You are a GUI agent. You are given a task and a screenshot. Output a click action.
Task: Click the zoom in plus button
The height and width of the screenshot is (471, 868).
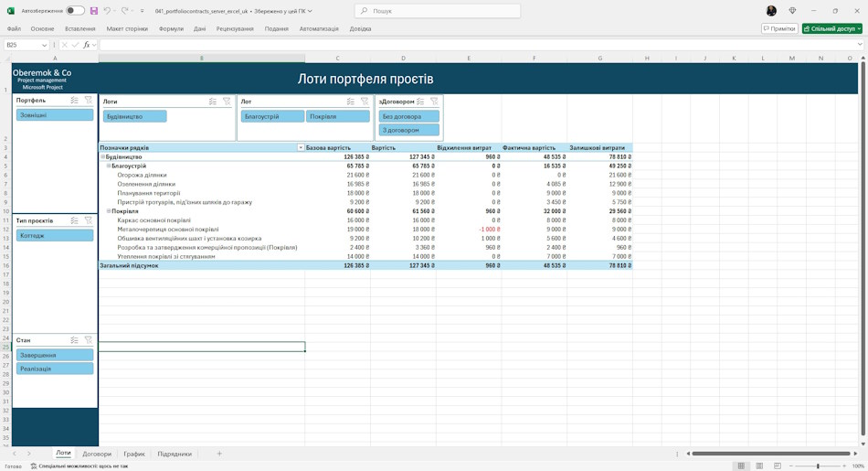[x=844, y=466]
